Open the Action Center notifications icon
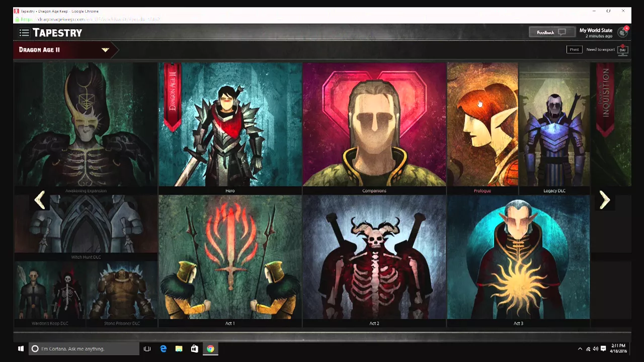Screen dimensions: 644x362 point(603,349)
